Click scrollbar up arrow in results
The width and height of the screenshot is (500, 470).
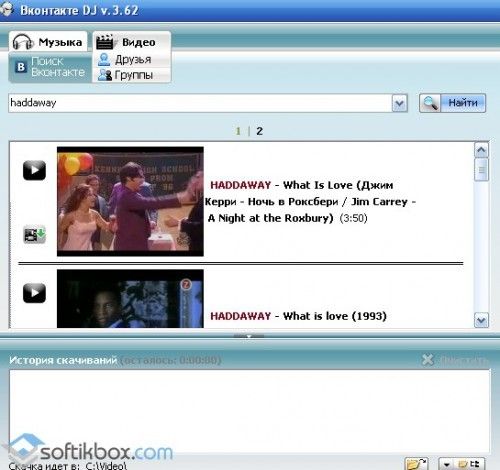pyautogui.click(x=481, y=150)
